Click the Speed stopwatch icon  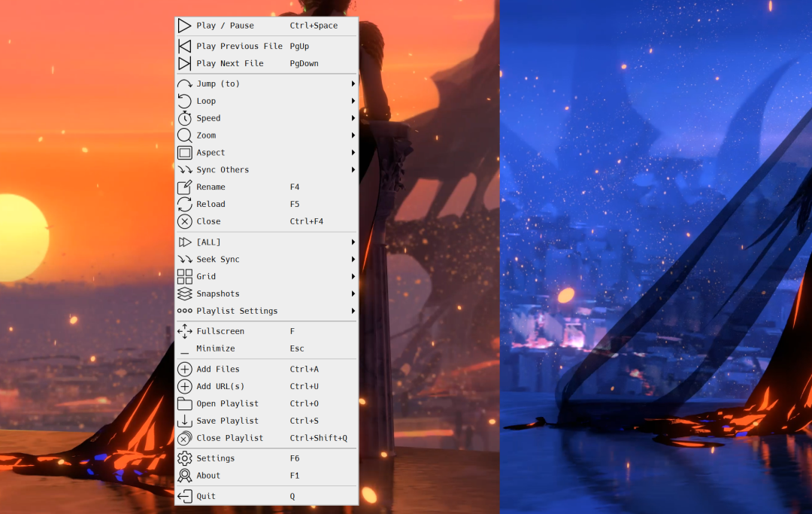[184, 118]
